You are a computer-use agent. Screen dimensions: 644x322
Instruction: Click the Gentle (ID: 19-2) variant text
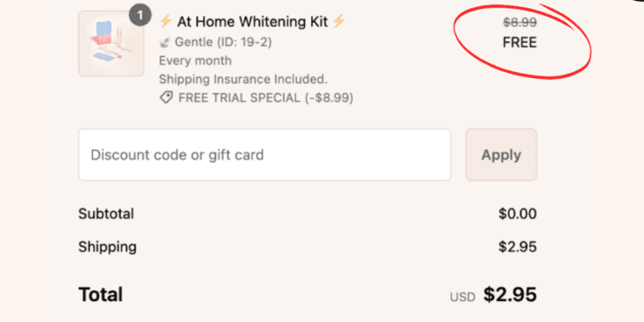pos(223,42)
